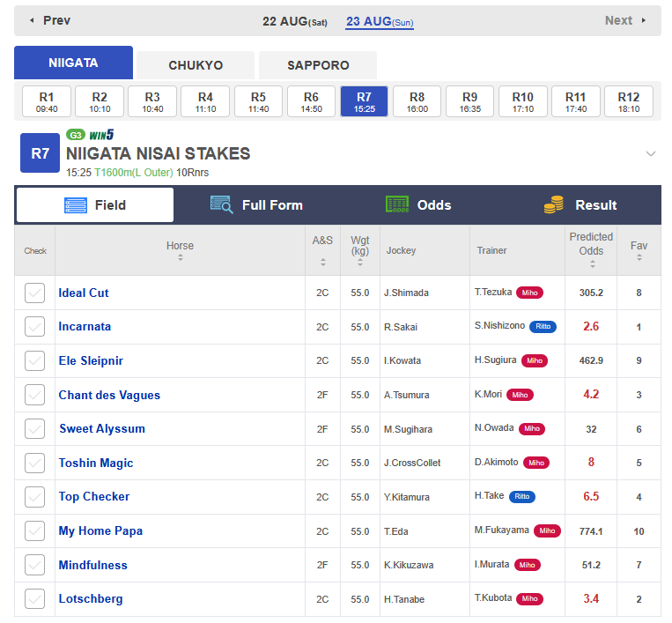Click jockey name J.CrossCollet

click(x=412, y=464)
